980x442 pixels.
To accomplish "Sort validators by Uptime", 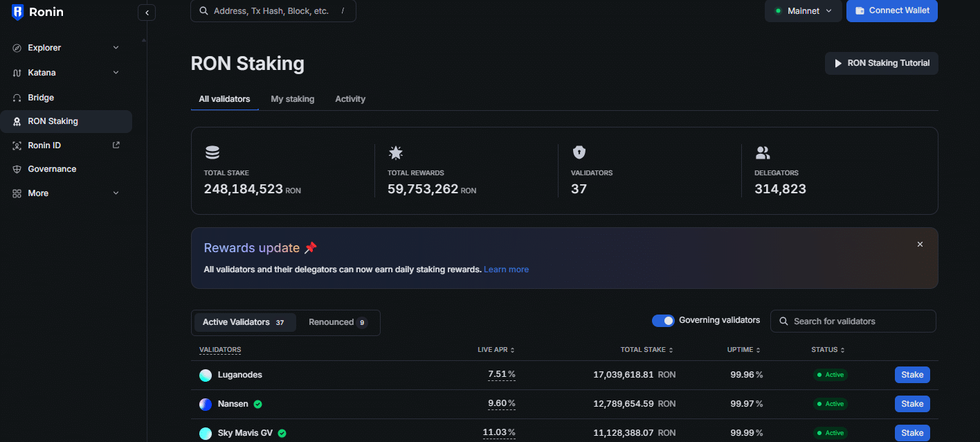I will [744, 350].
